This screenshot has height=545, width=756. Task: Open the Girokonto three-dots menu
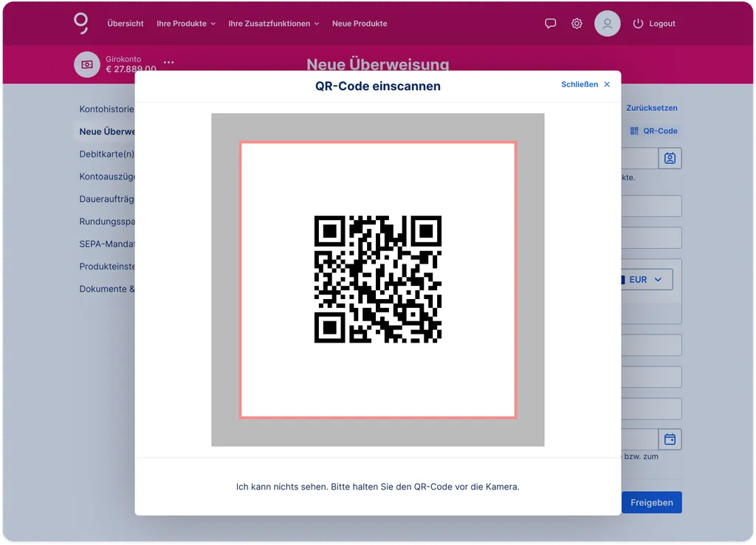click(x=169, y=62)
